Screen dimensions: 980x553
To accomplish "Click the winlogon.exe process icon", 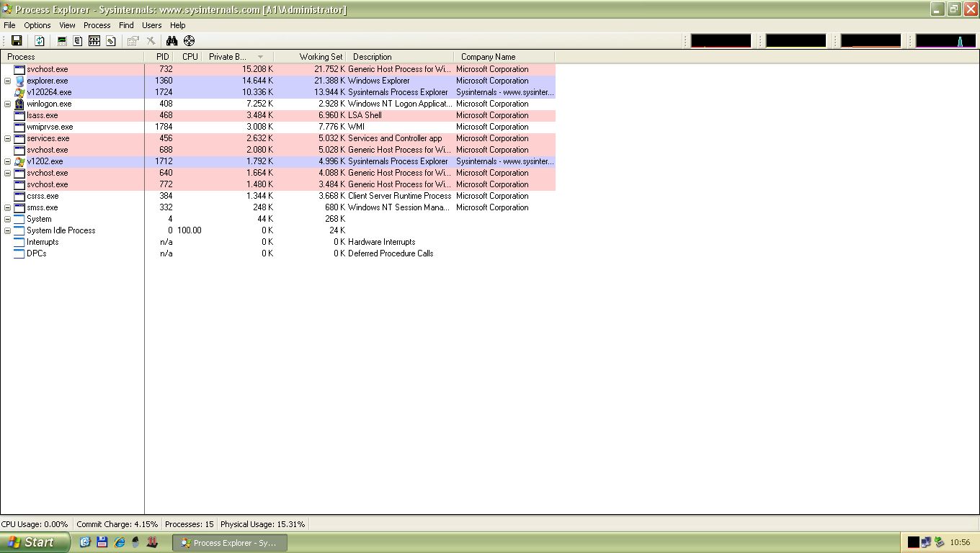I will 19,104.
